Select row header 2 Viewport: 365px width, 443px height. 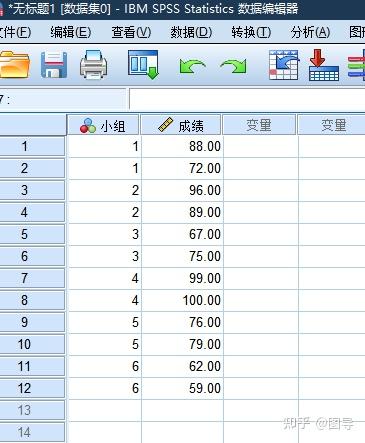point(32,168)
